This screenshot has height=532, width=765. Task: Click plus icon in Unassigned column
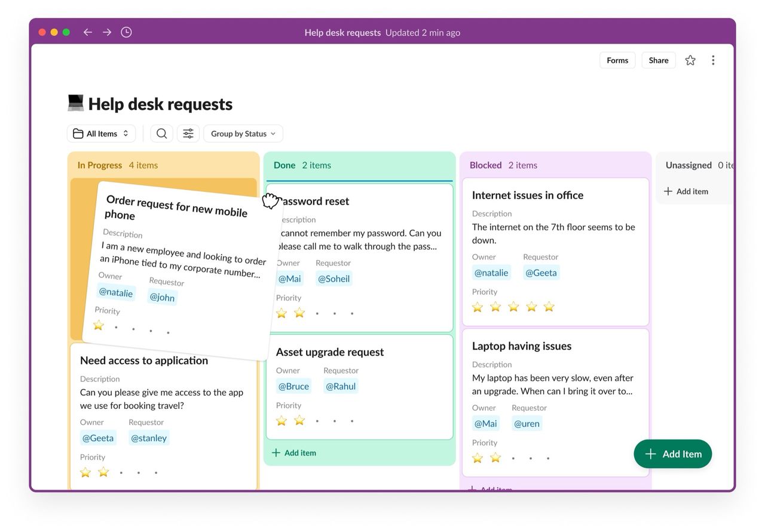[668, 191]
